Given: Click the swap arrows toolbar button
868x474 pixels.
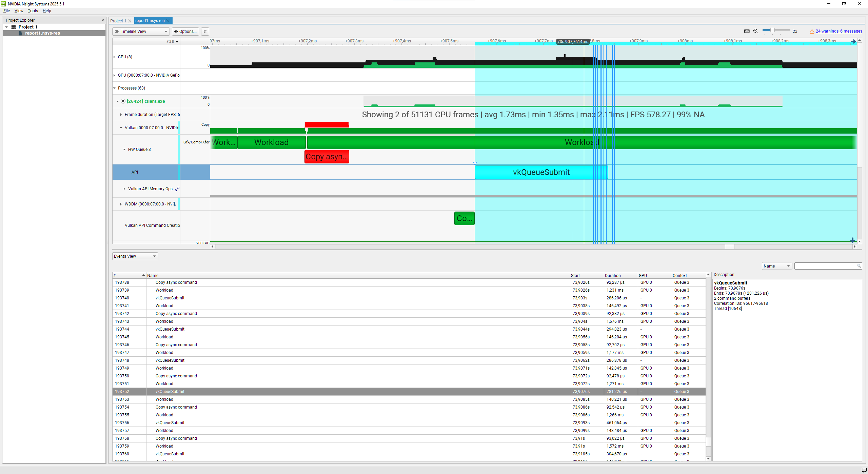Looking at the screenshot, I should pyautogui.click(x=205, y=32).
